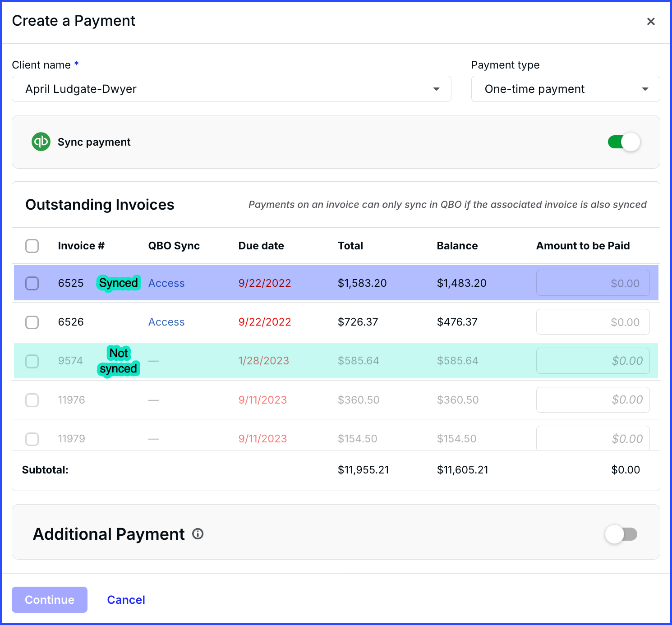Enable the Additional Payment toggle
672x625 pixels.
click(x=621, y=534)
